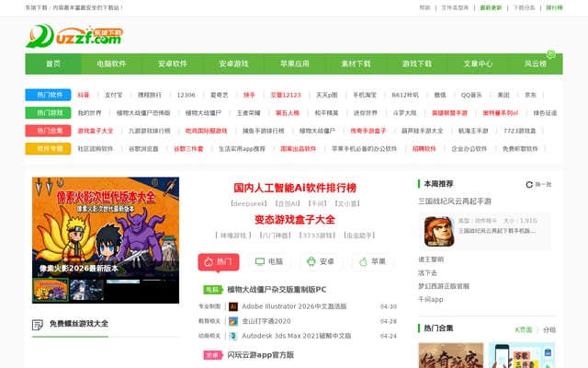The image size is (588, 368).
Task: Switch to the 安卓 tab
Action: [321, 261]
